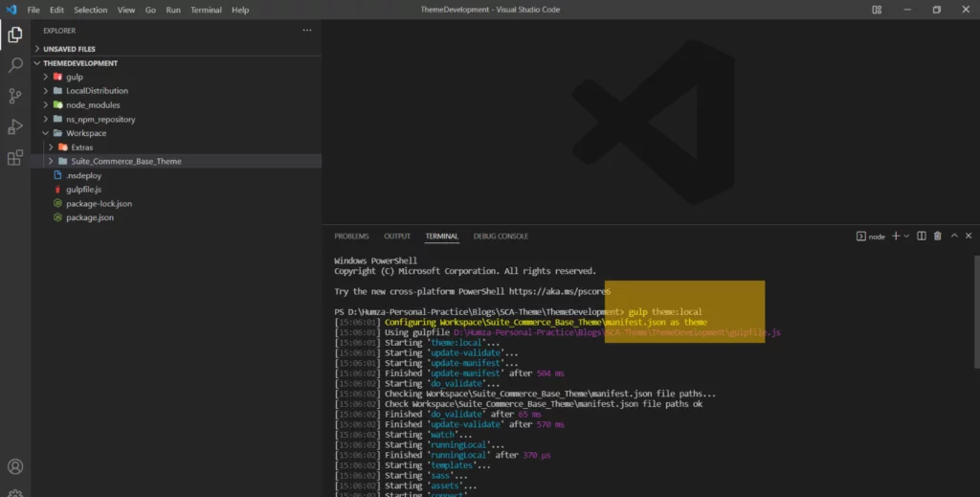Expand the node_modules folder
The width and height of the screenshot is (980, 497).
[176, 105]
